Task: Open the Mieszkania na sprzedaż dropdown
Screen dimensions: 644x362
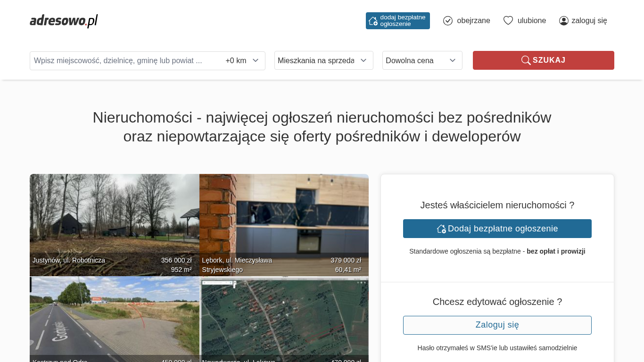Action: 323,60
